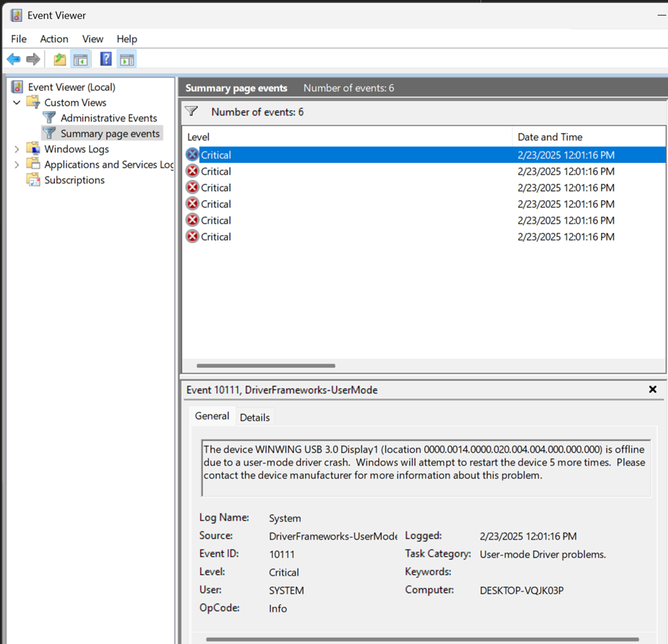Select the Subscriptions tree item

coord(74,180)
